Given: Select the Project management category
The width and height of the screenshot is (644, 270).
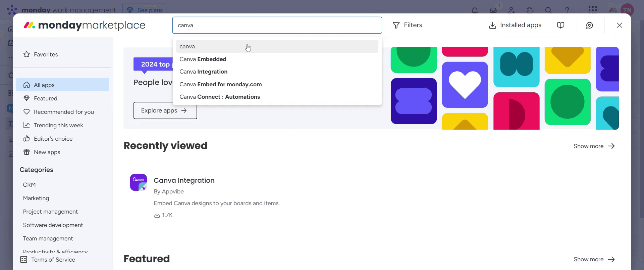Looking at the screenshot, I should (x=50, y=212).
